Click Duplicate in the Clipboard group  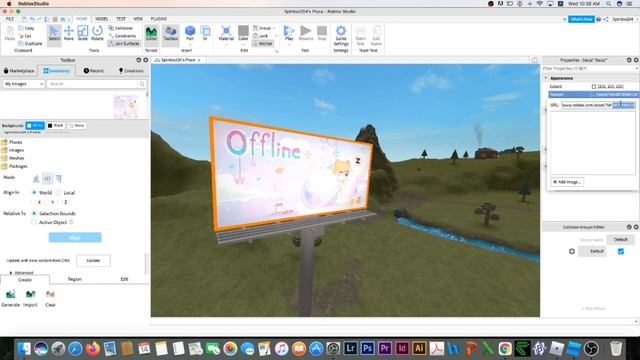[x=30, y=43]
